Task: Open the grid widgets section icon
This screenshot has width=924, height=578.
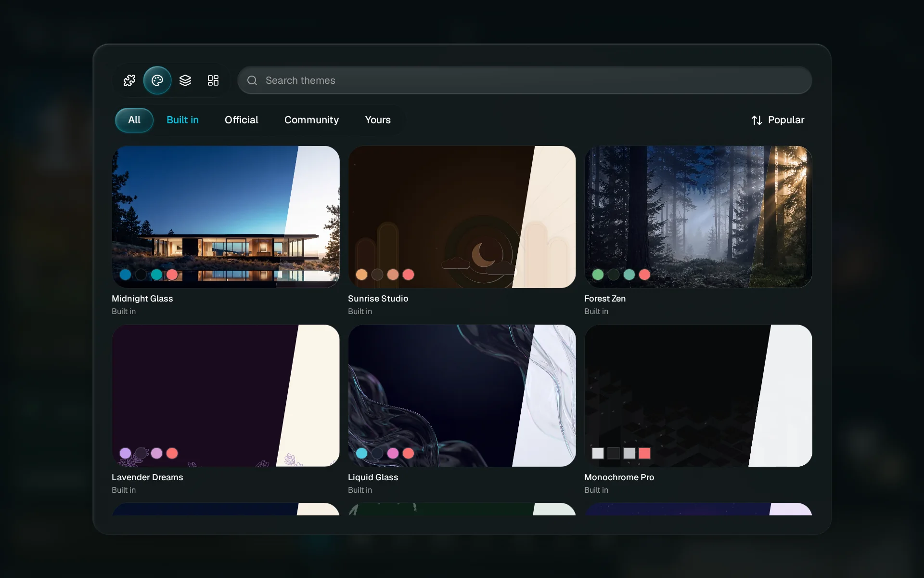Action: point(213,80)
